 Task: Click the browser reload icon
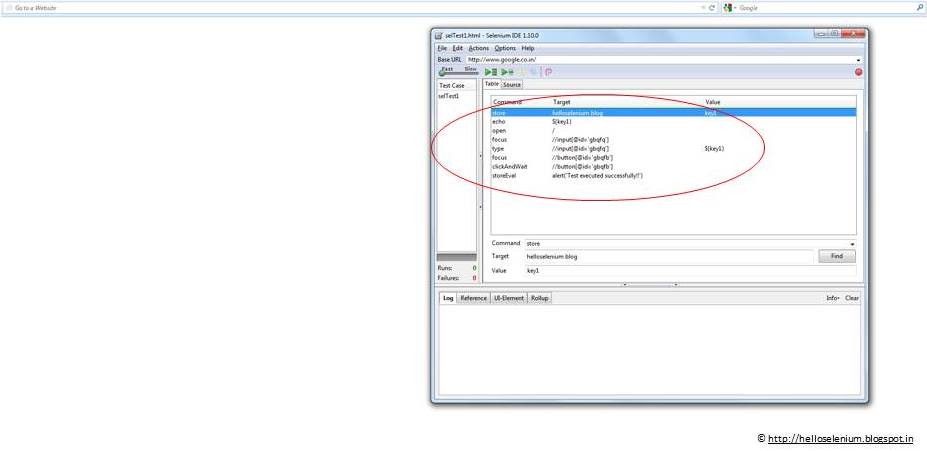712,8
